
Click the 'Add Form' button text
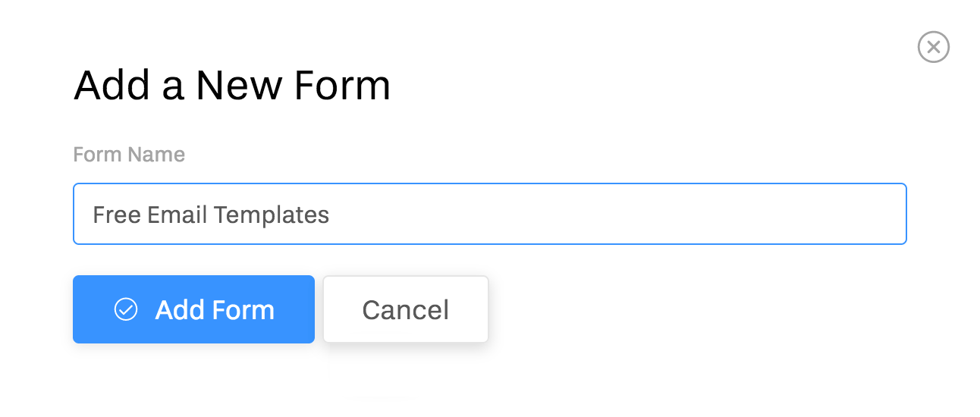tap(215, 309)
